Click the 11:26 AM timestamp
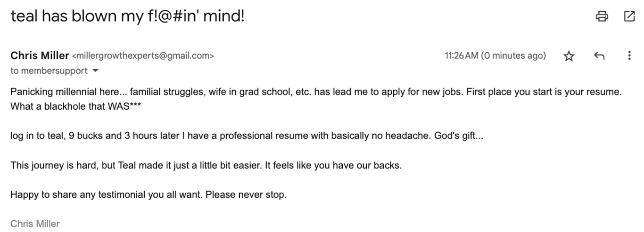The image size is (644, 232). click(461, 56)
